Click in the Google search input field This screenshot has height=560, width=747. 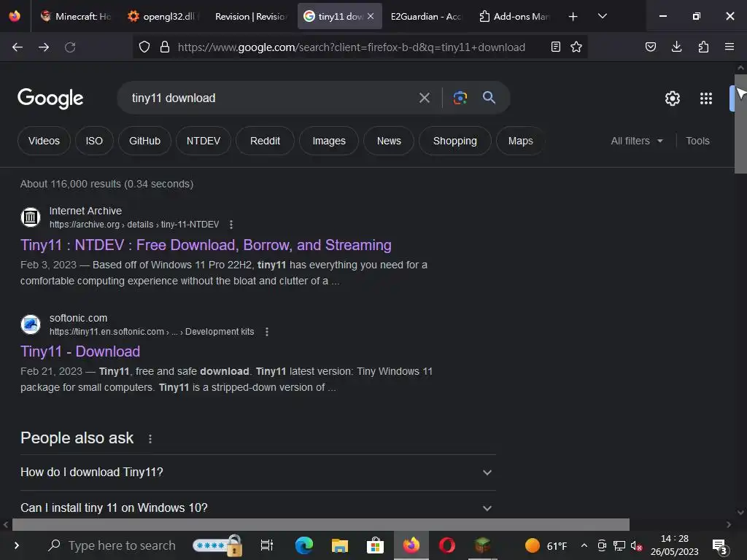(x=269, y=98)
